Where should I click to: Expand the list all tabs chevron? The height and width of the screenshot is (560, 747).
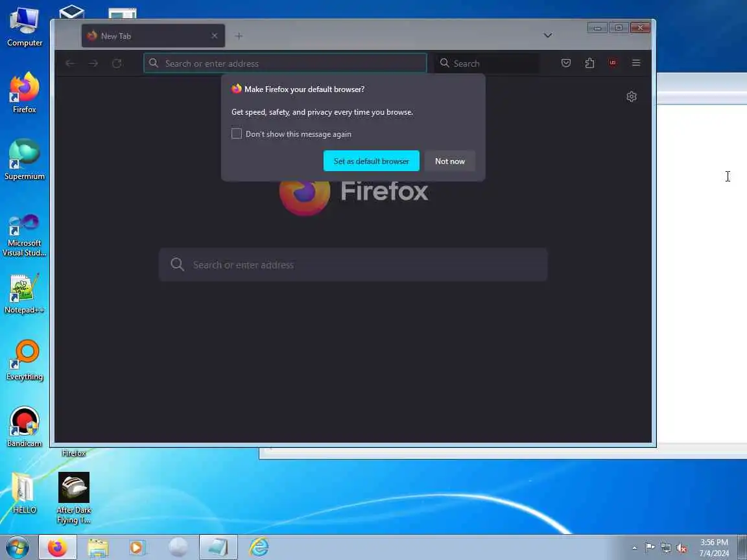point(548,35)
